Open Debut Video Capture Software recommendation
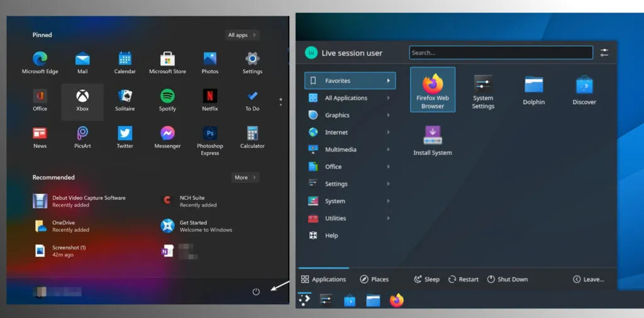The height and width of the screenshot is (318, 644). point(79,201)
